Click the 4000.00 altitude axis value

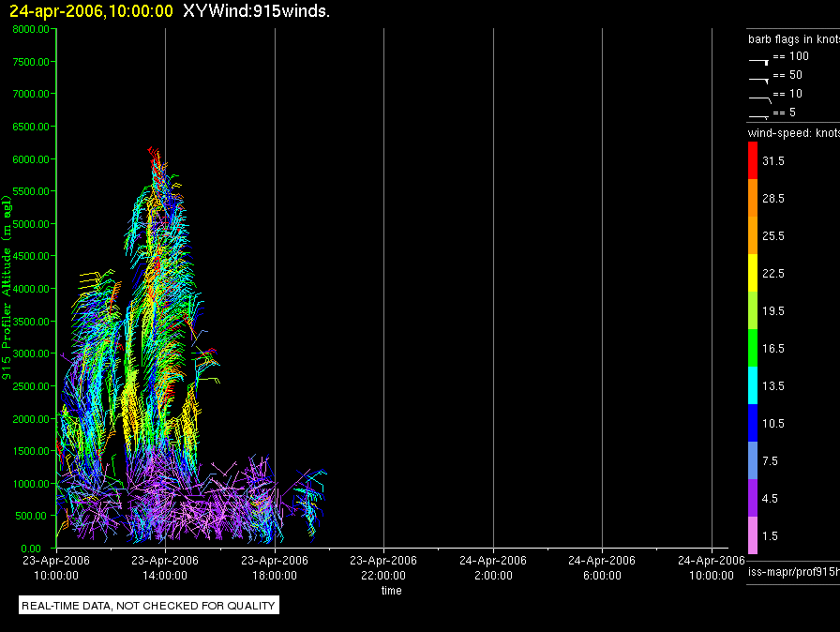(31, 289)
